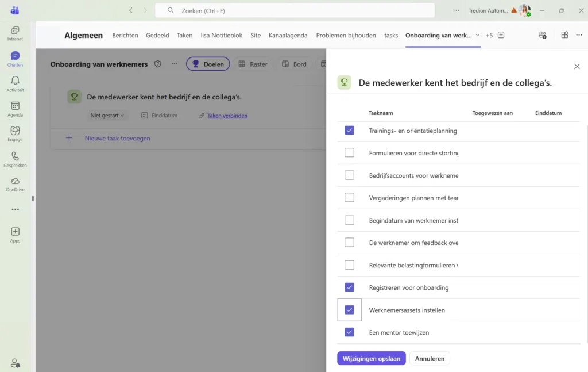This screenshot has width=588, height=372.
Task: Go forward with the right arrow
Action: click(x=145, y=10)
